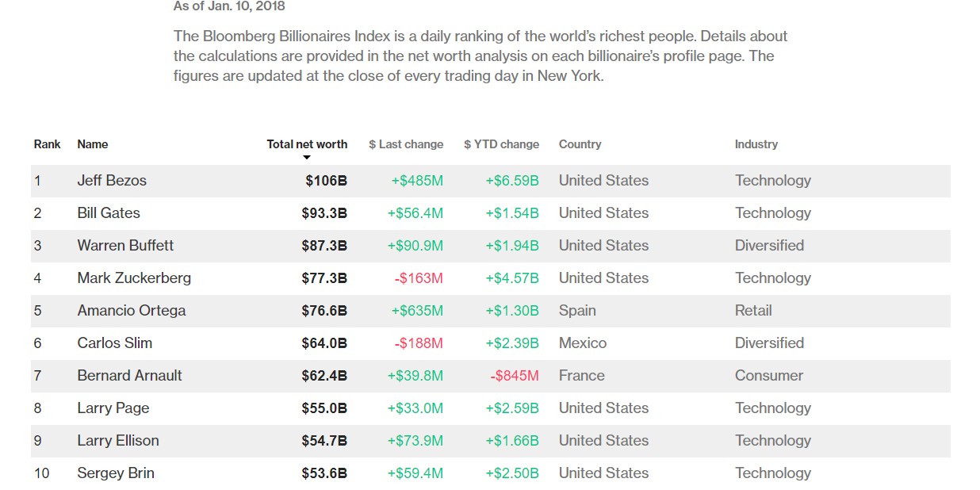Open Bill Gates profile link

109,213
